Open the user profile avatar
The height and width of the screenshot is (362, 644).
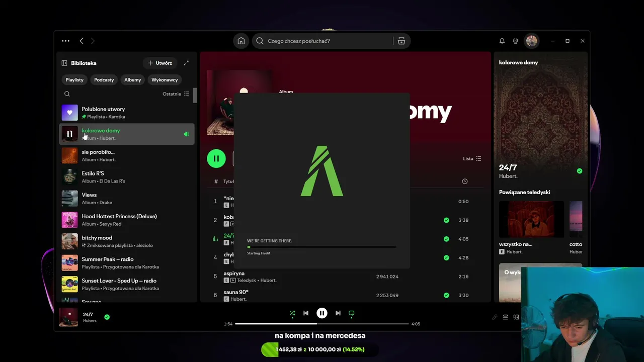tap(532, 41)
